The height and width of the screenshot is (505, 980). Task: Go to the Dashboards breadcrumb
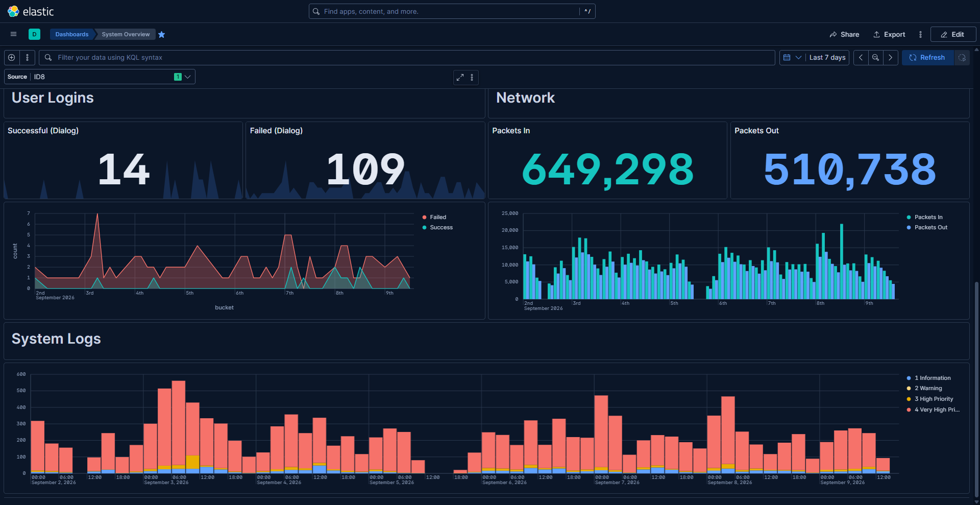72,34
